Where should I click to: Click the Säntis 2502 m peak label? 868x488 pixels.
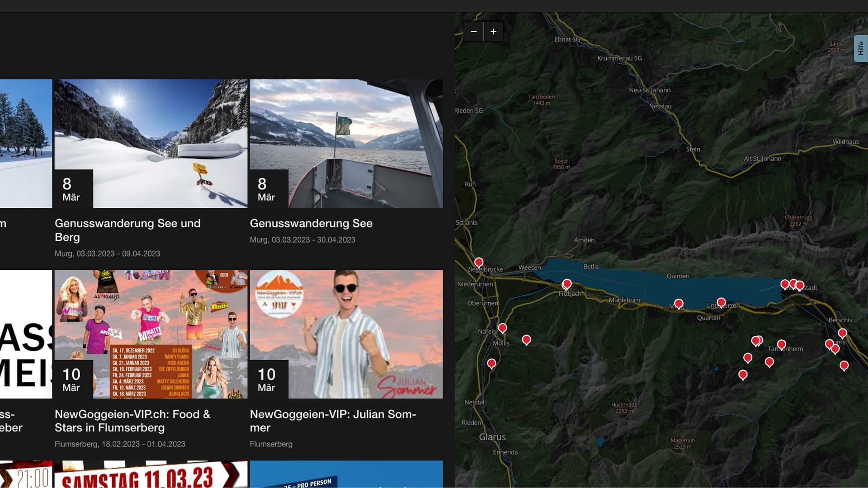tap(836, 47)
